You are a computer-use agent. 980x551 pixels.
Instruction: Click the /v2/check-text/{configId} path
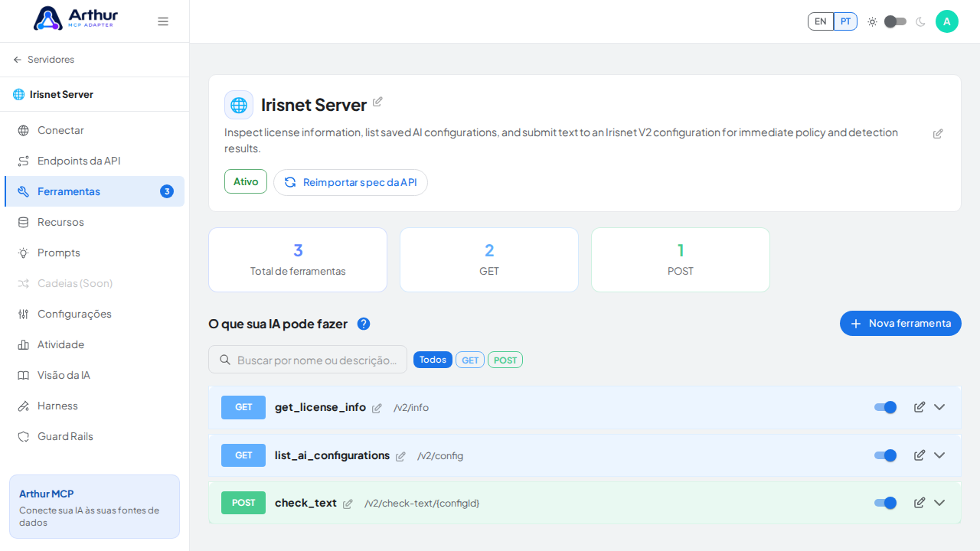pyautogui.click(x=422, y=504)
